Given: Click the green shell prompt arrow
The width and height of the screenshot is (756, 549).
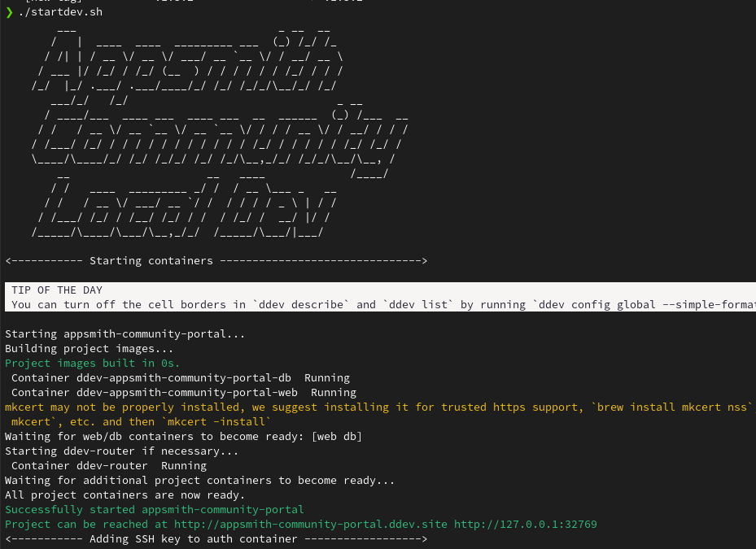Looking at the screenshot, I should coord(8,11).
